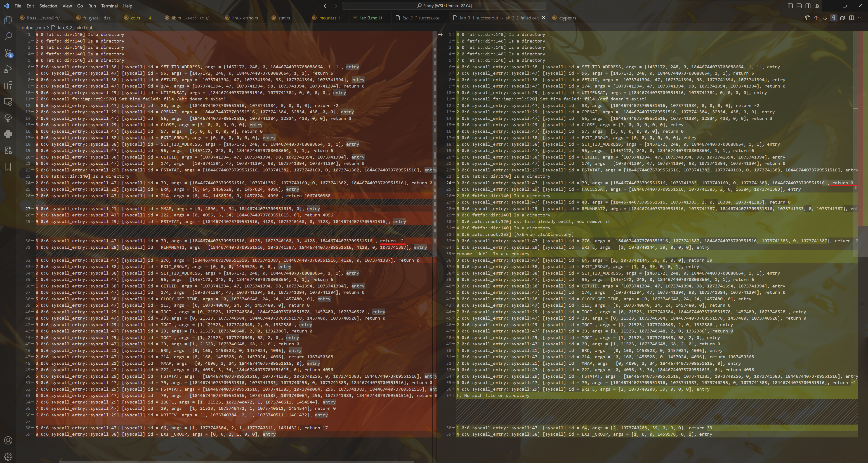
Task: Go forward with the right arrow
Action: tap(335, 6)
